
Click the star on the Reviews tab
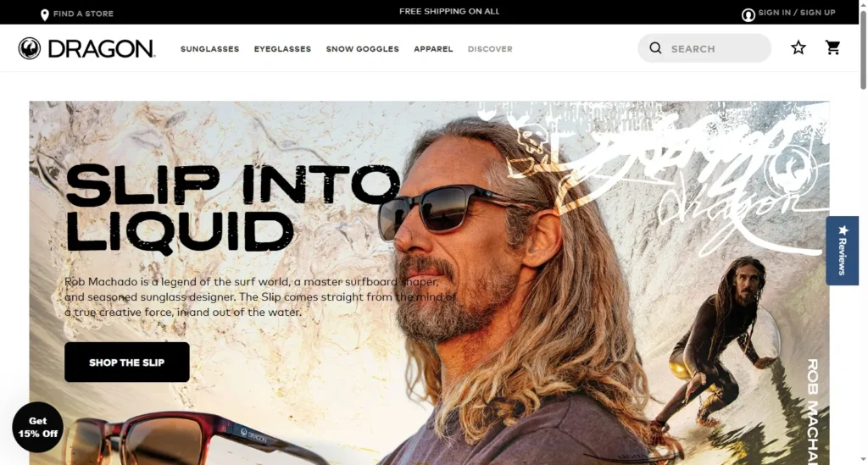(x=843, y=230)
